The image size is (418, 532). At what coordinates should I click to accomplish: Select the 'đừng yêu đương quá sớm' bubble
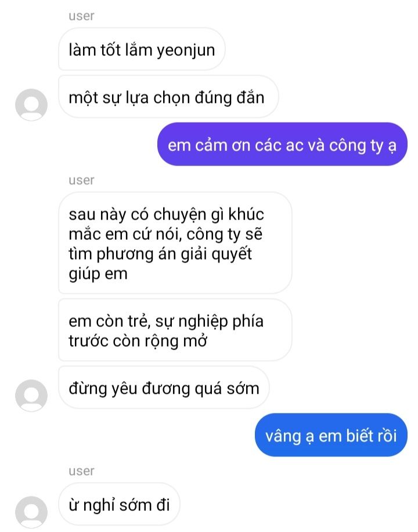click(x=164, y=387)
